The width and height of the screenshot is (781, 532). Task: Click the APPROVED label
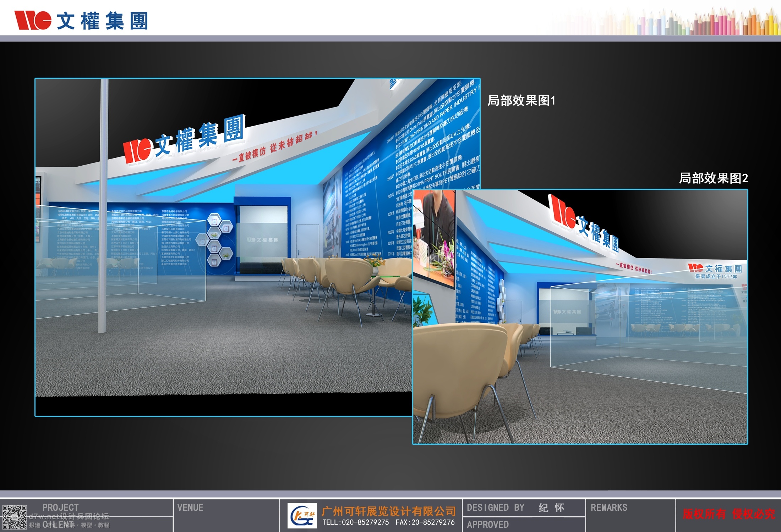click(x=488, y=524)
